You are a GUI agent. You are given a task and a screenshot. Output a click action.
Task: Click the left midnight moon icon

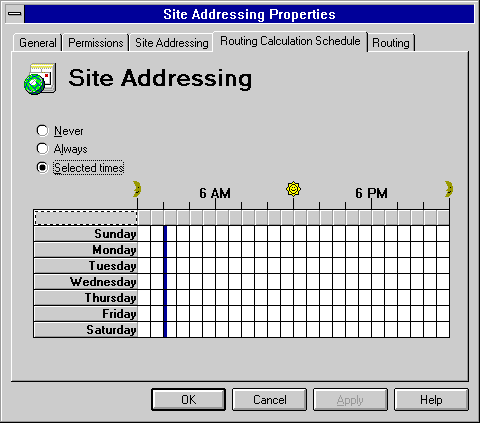tap(137, 189)
